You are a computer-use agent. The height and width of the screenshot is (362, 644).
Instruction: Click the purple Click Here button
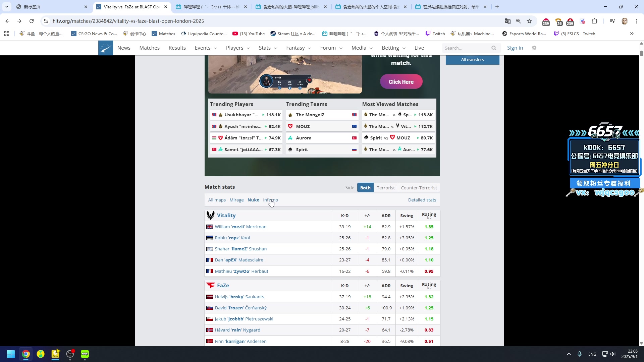401,82
